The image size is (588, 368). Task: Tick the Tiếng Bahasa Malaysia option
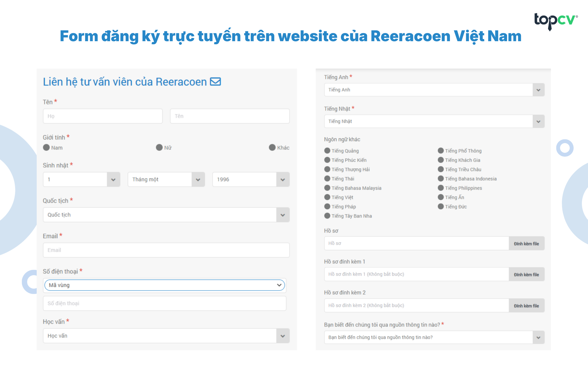pos(327,188)
